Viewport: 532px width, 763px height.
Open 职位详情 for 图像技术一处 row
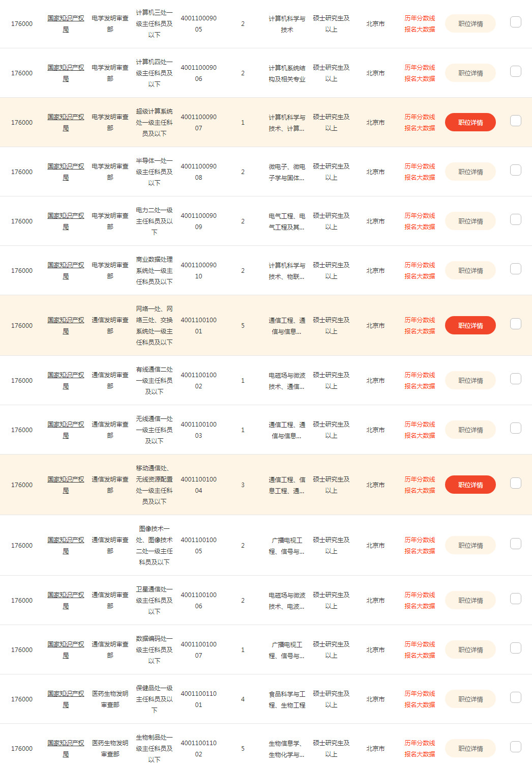[x=470, y=545]
